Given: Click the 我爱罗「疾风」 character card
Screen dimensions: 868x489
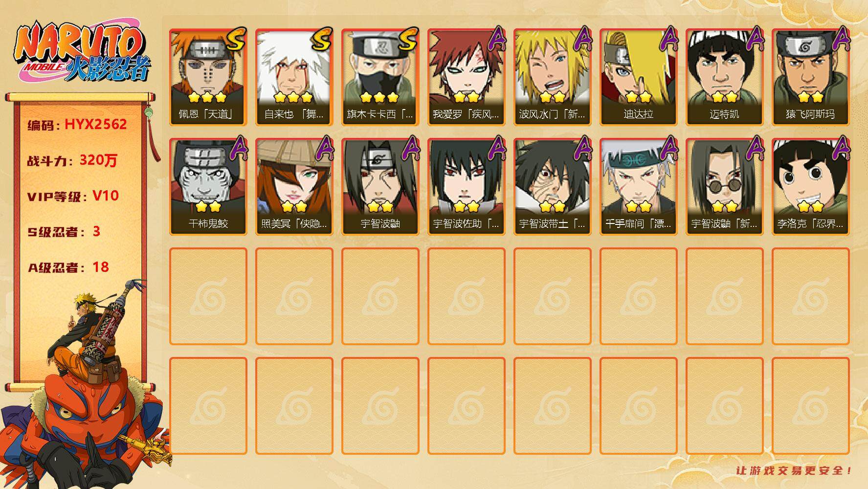Looking at the screenshot, I should pos(467,77).
